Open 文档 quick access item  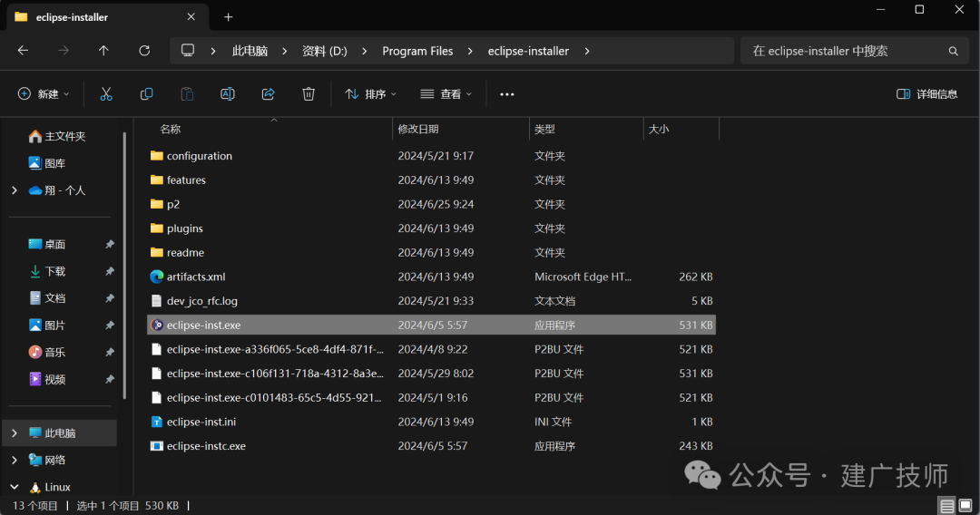pos(47,297)
